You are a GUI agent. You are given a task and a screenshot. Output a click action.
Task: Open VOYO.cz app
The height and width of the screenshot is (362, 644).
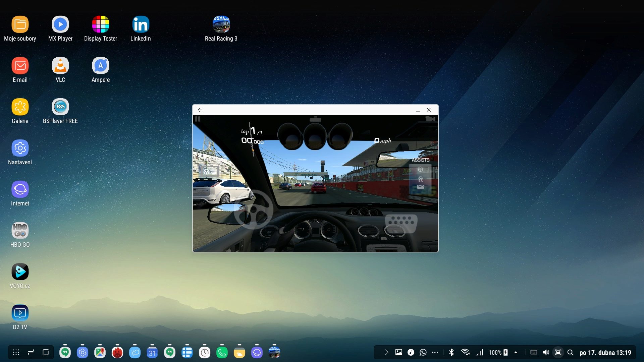tap(20, 276)
